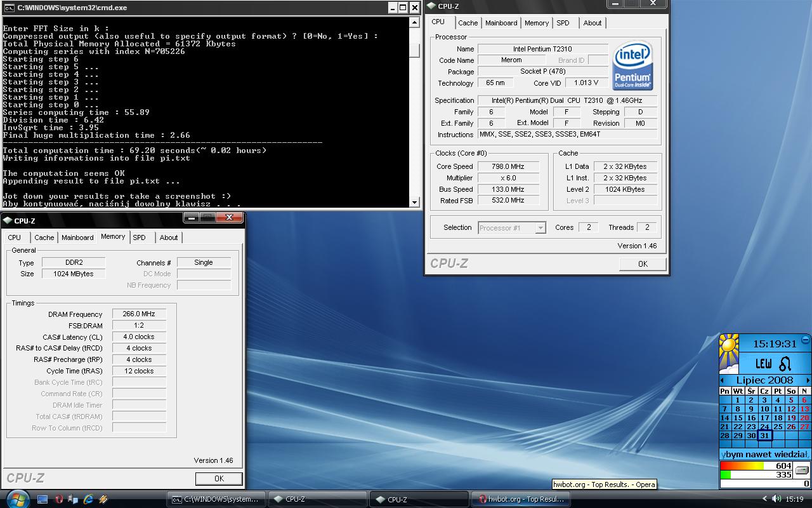Viewport: 812px width, 508px height.
Task: Click the DRAM Frequency value 266.0 MHz
Action: [139, 314]
